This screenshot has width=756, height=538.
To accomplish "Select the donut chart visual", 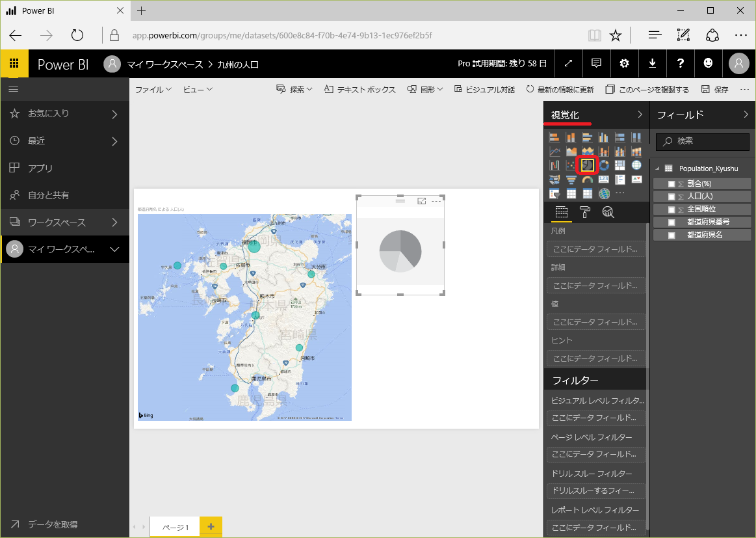I will [x=604, y=165].
